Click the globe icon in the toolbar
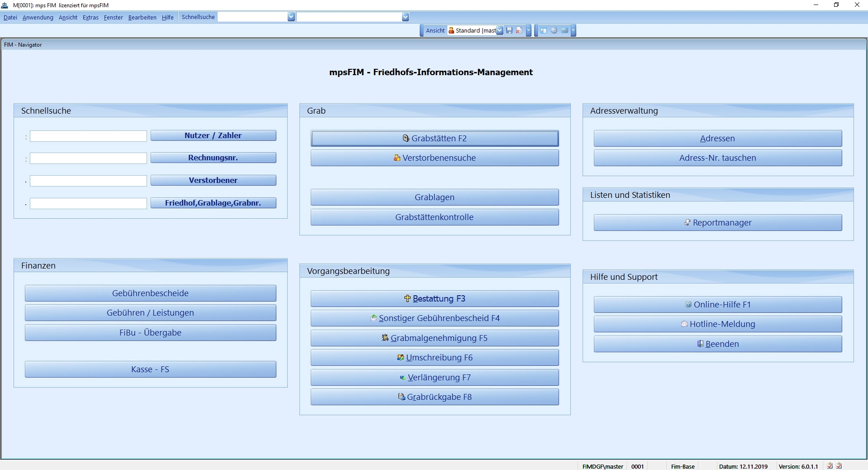The height and width of the screenshot is (470, 868). click(554, 30)
